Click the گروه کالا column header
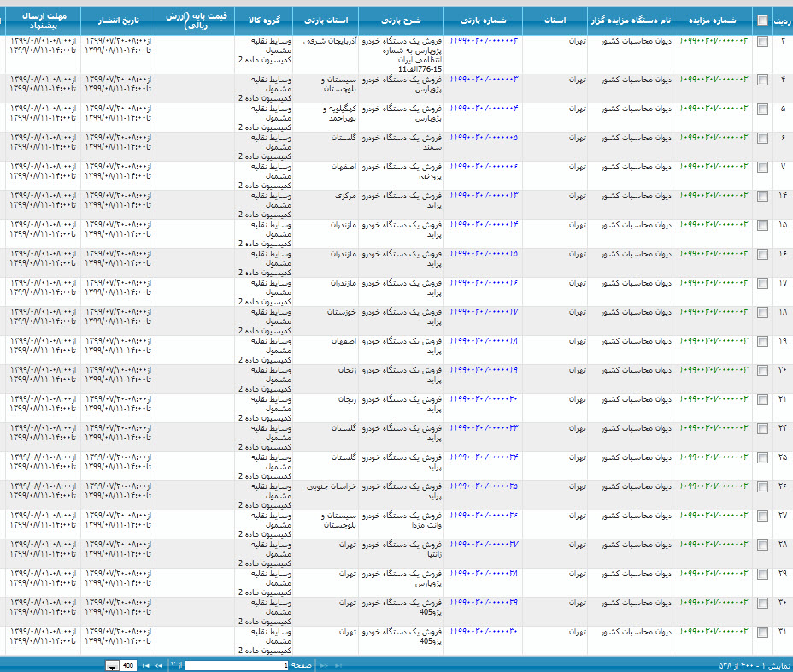Screen dimensions: 793x672 (264, 21)
